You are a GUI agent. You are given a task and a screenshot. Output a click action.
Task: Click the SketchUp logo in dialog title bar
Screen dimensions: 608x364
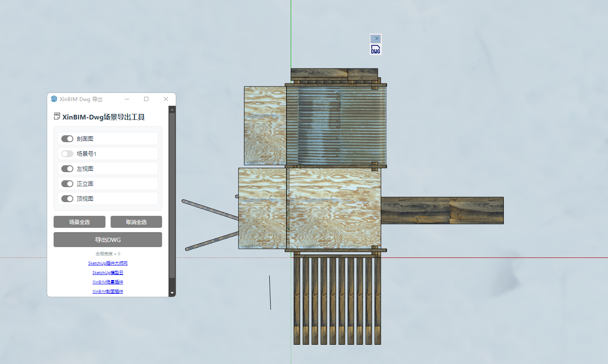54,99
